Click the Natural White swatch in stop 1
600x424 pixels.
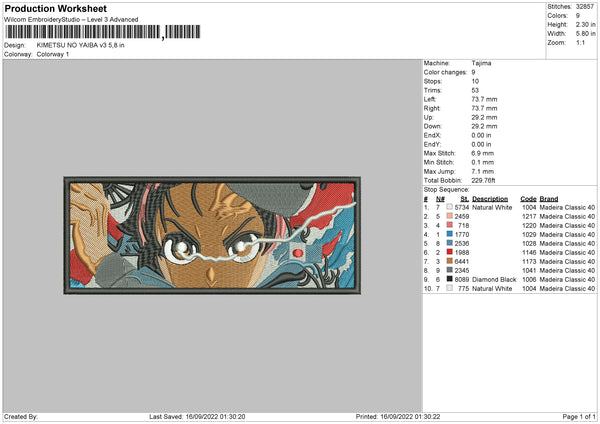pos(449,207)
